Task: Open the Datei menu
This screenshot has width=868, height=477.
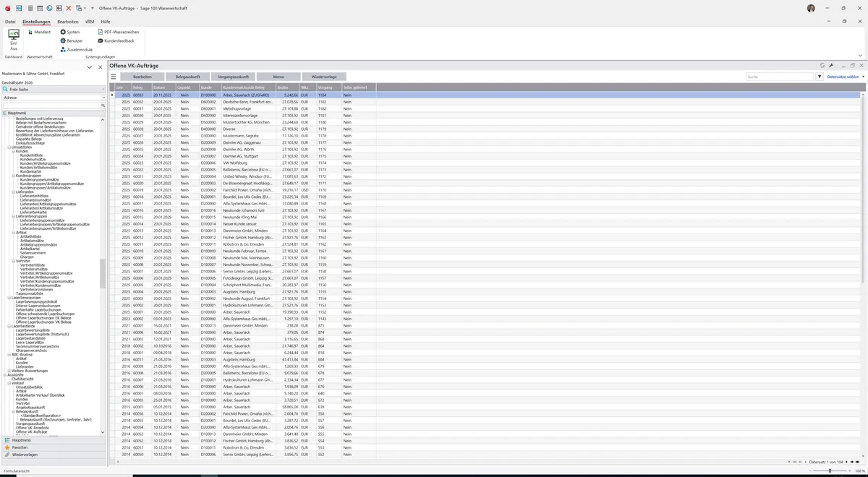Action: (10, 22)
